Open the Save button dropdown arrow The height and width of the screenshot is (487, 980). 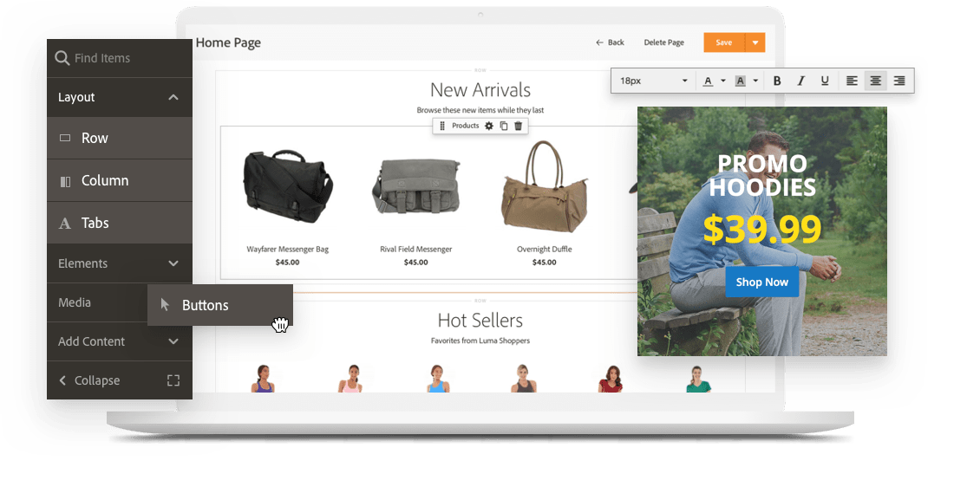755,42
